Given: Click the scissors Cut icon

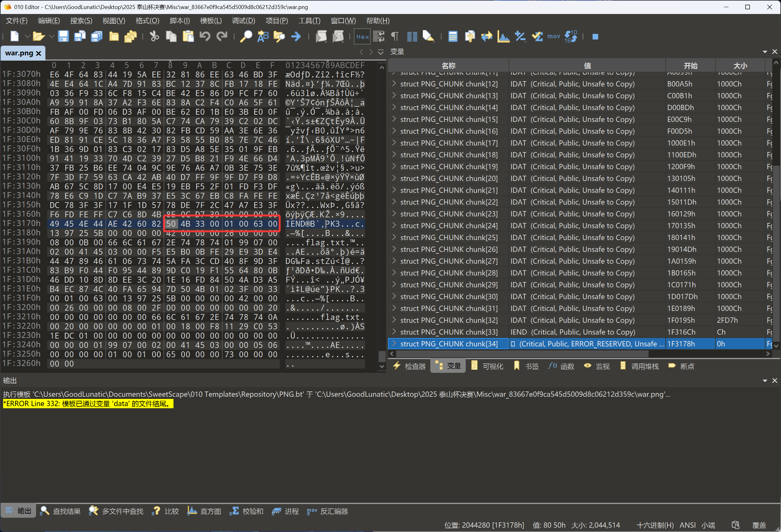Looking at the screenshot, I should (154, 36).
